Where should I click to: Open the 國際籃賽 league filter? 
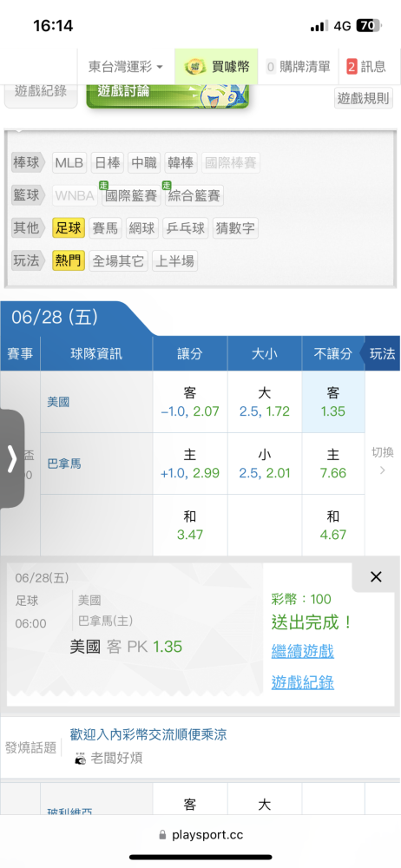tap(131, 195)
